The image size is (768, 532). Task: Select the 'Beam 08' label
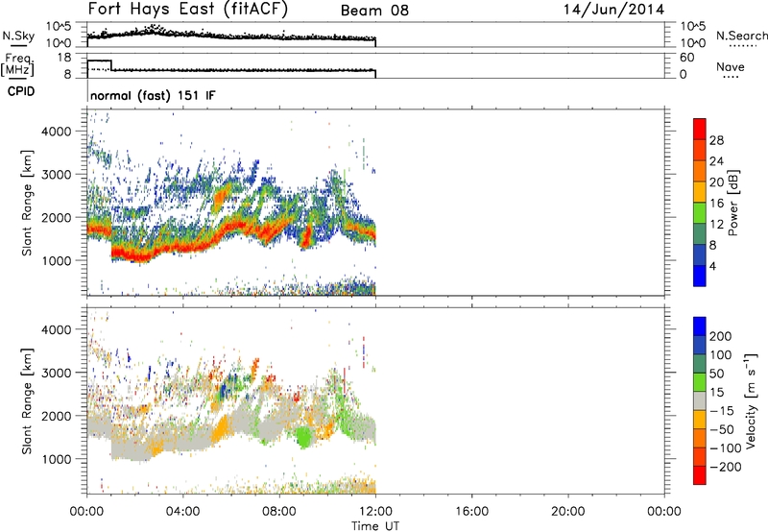point(374,11)
